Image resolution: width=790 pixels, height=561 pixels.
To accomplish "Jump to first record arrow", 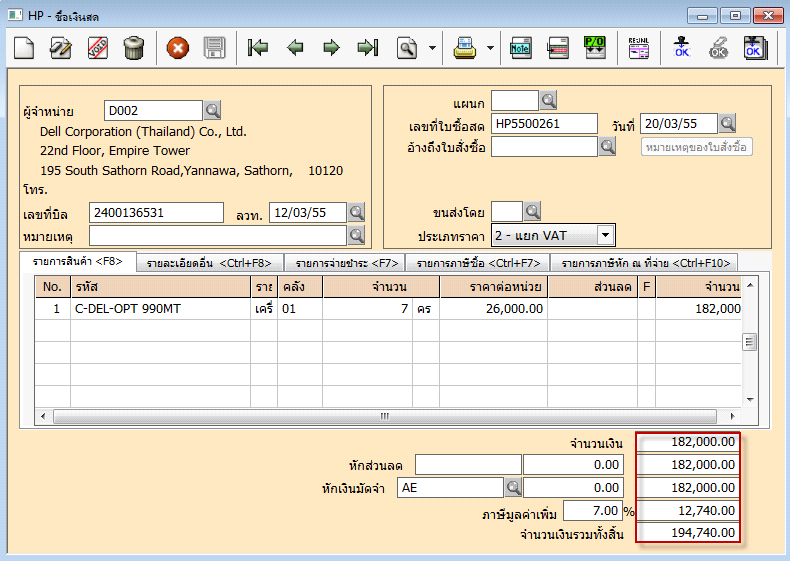I will pos(258,47).
